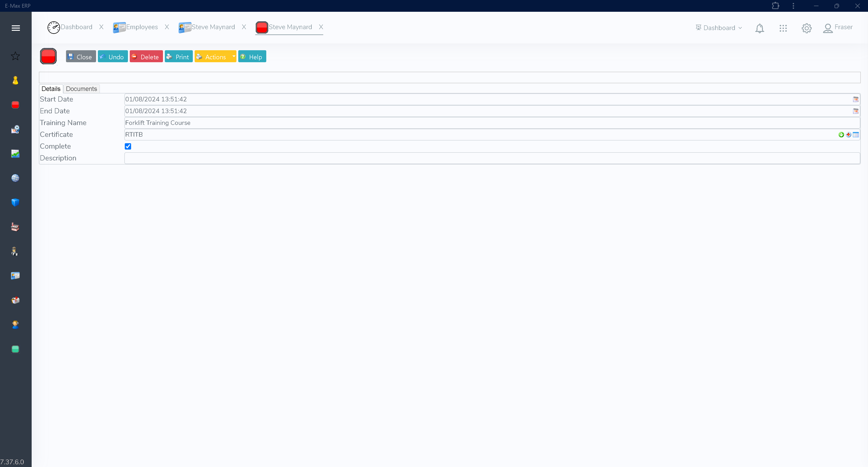Click the version number 7.37.6.0
The width and height of the screenshot is (868, 467).
tap(12, 462)
